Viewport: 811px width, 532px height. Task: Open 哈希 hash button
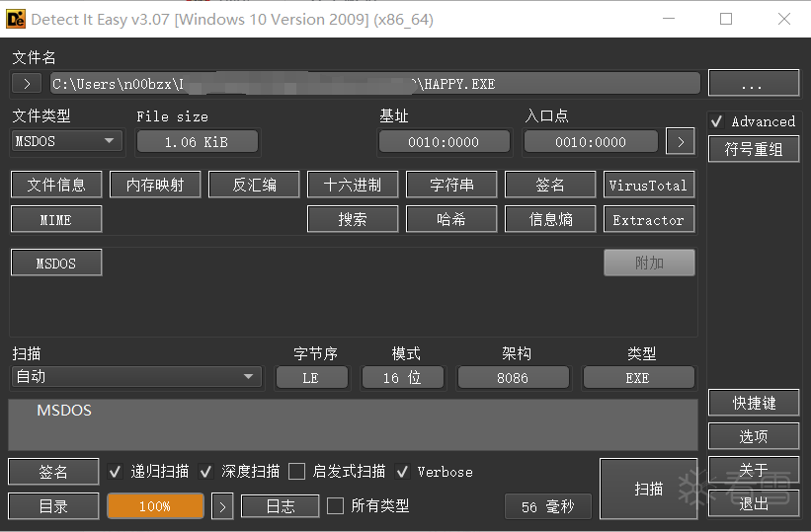(x=451, y=219)
